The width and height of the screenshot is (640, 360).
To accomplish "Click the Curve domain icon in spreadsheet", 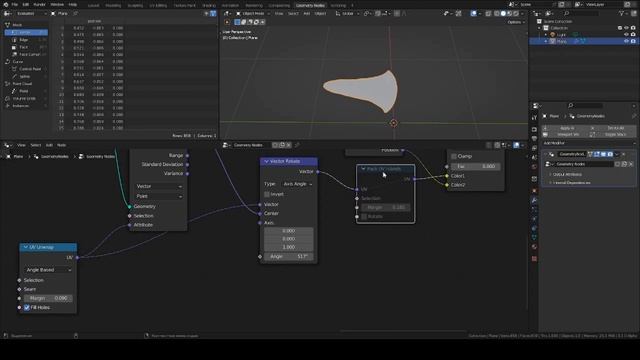I will [x=7, y=62].
